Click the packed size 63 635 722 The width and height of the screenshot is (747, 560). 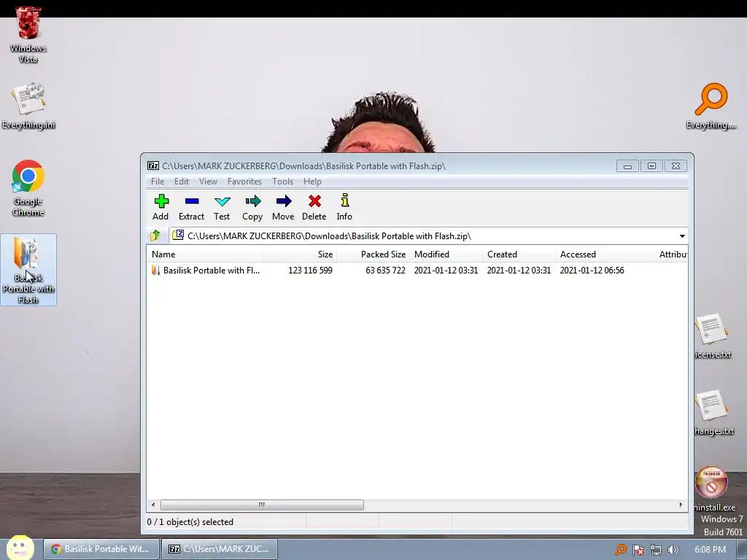pyautogui.click(x=385, y=271)
